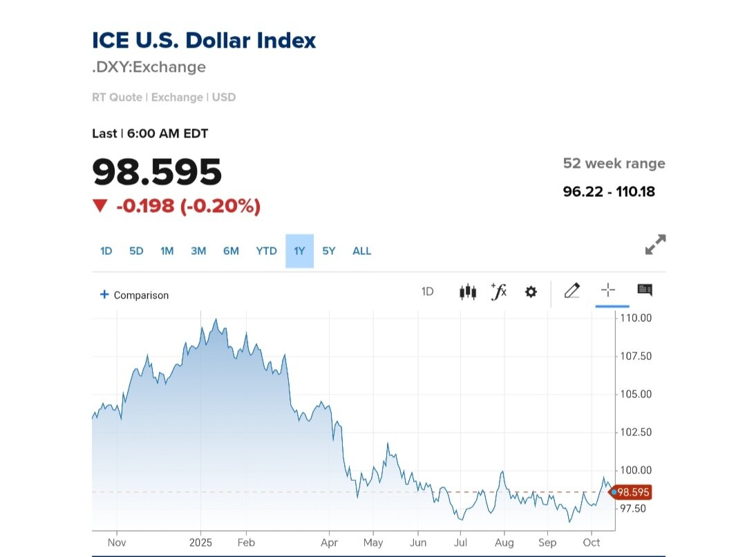Open the technical indicators fx icon
Screen dimensions: 756x557
498,292
